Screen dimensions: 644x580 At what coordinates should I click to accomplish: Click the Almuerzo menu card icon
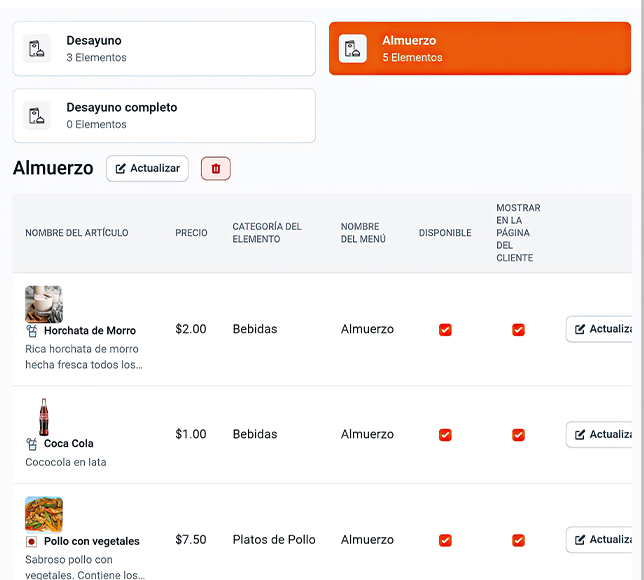tap(353, 49)
